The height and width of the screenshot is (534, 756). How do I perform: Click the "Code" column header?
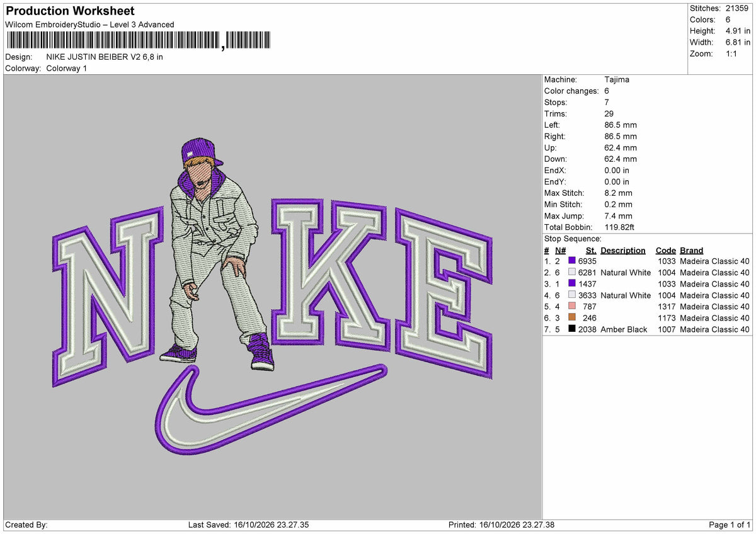pyautogui.click(x=666, y=250)
